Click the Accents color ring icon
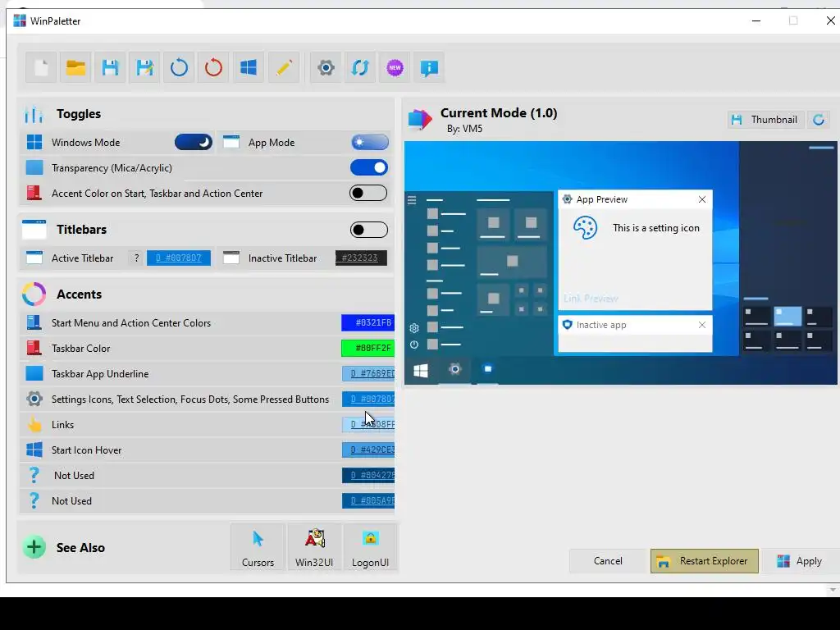Viewport: 840px width, 630px height. click(34, 294)
